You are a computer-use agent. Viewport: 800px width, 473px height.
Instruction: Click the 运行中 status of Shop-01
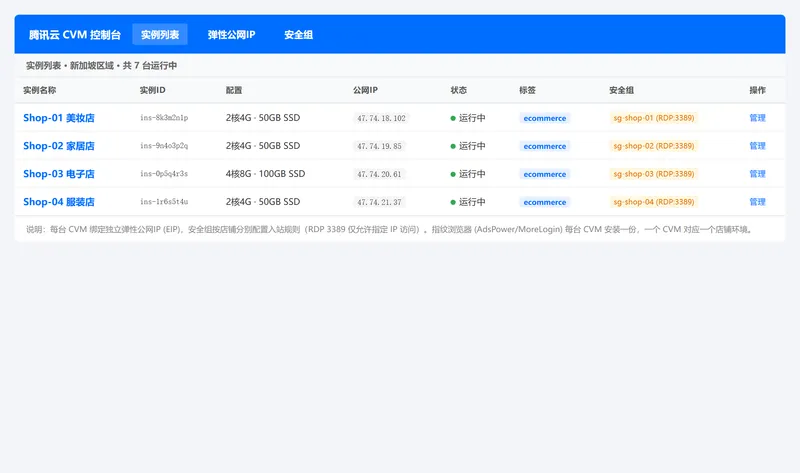tap(468, 118)
